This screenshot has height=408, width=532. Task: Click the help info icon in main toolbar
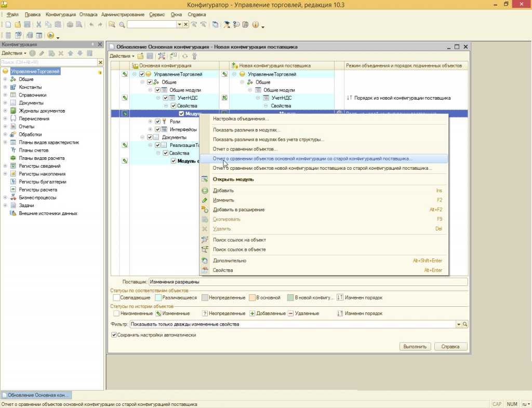click(x=256, y=24)
